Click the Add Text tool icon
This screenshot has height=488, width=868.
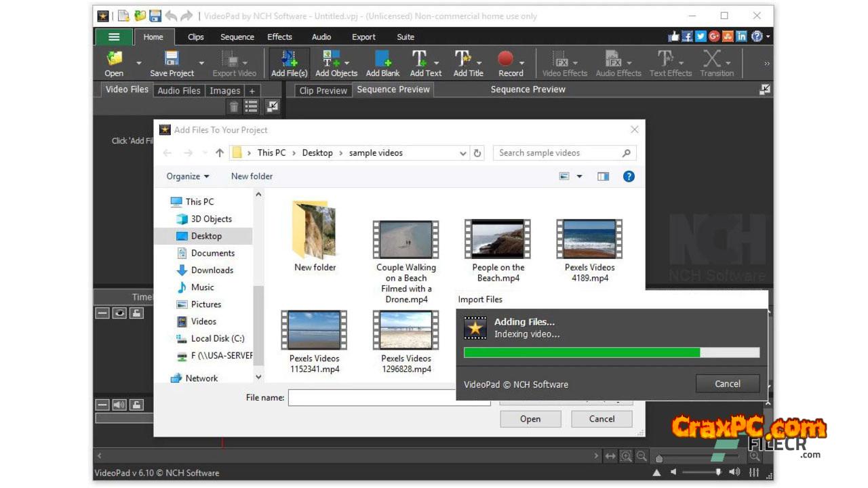pyautogui.click(x=420, y=60)
